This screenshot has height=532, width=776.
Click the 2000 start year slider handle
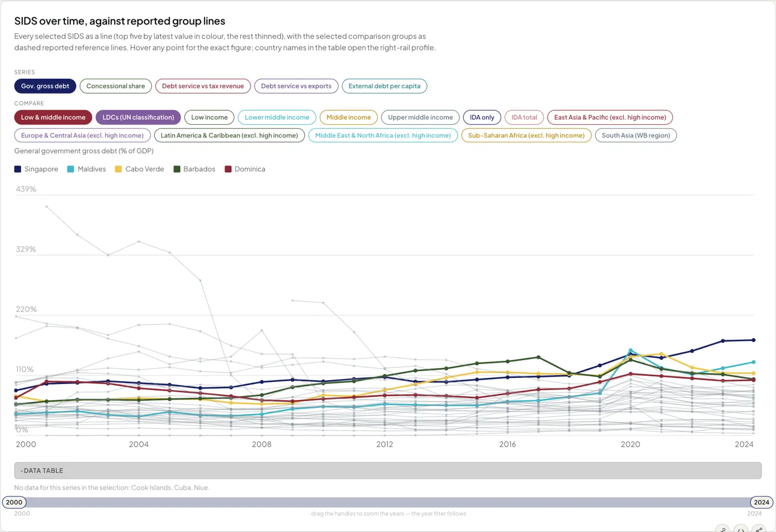(x=14, y=502)
